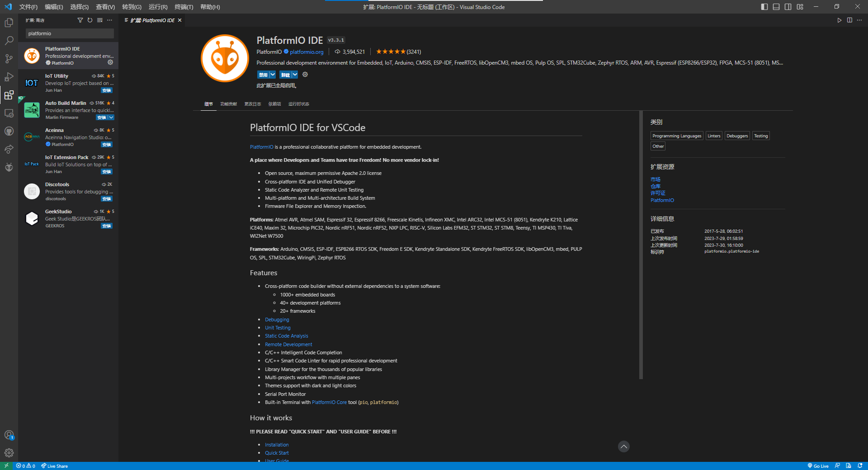Viewport: 868px width, 470px height.
Task: Open the PlatformIO alien icon in activity bar
Action: tap(9, 167)
